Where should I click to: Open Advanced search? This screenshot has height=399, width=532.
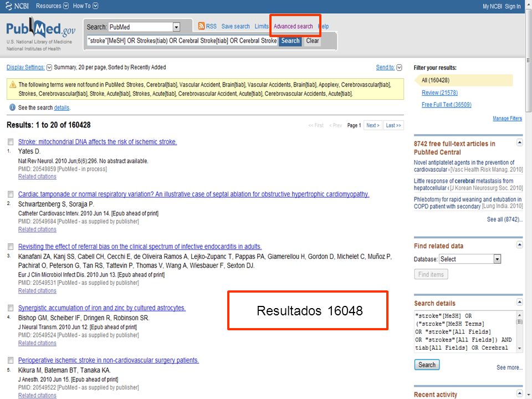[x=293, y=26]
